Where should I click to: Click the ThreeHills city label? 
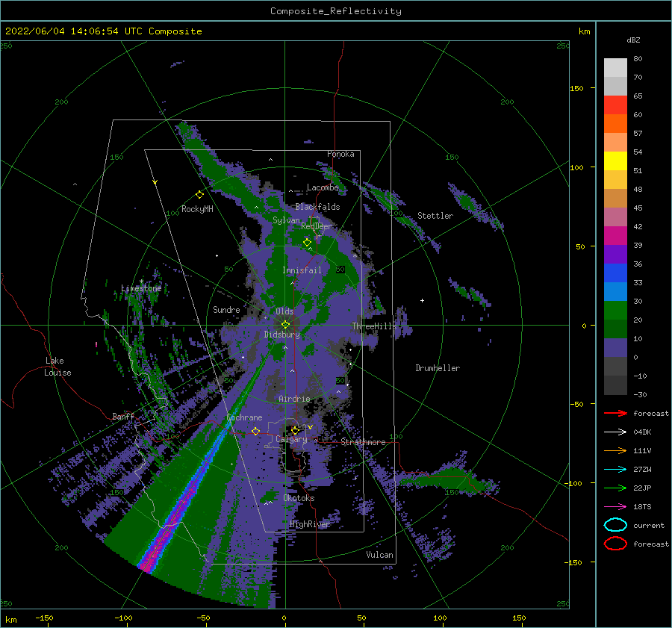375,326
